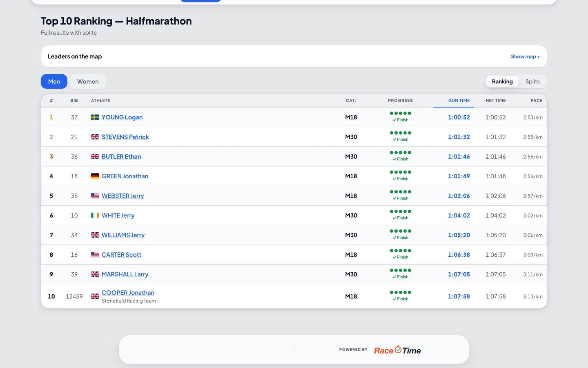Click pace value 3:02/km
The height and width of the screenshot is (368, 588).
[x=533, y=215]
